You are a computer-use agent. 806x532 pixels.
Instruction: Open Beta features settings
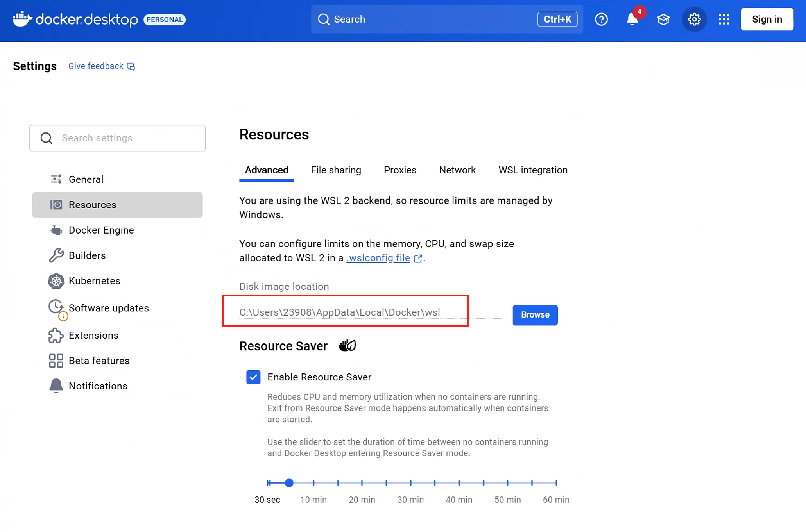point(99,361)
